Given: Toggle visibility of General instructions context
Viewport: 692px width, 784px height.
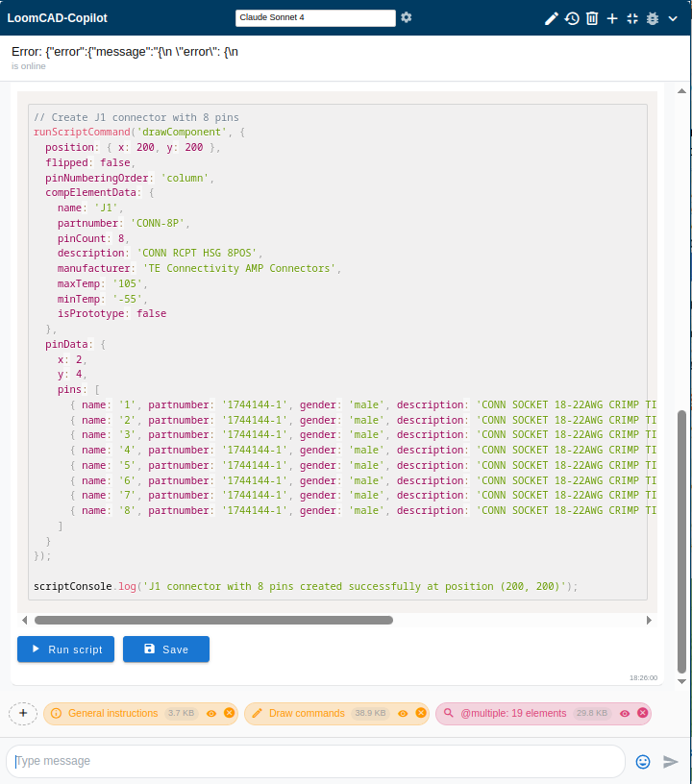Looking at the screenshot, I should pyautogui.click(x=211, y=713).
